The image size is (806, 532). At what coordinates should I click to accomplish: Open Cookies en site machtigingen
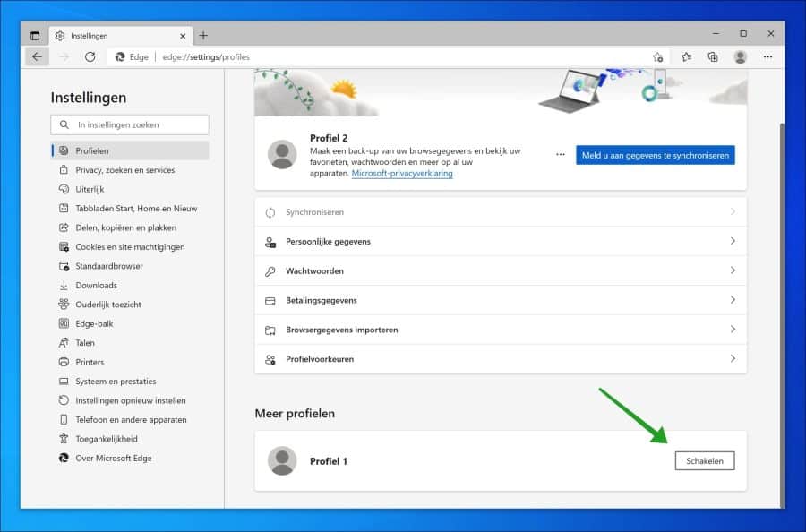(130, 246)
